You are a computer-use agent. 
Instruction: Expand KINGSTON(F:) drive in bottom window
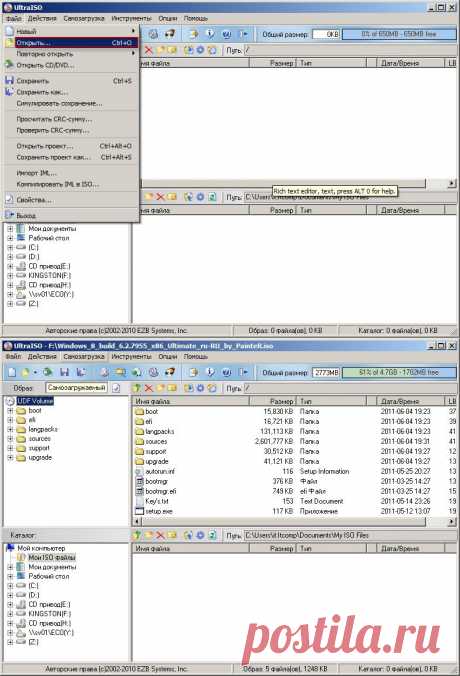click(10, 614)
